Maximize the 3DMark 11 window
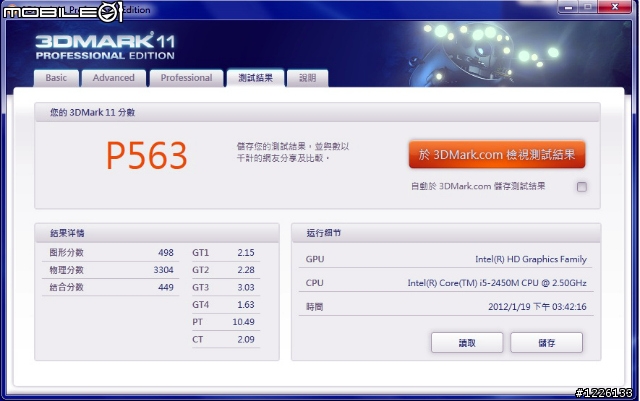Image resolution: width=640 pixels, height=401 pixels. click(x=588, y=7)
